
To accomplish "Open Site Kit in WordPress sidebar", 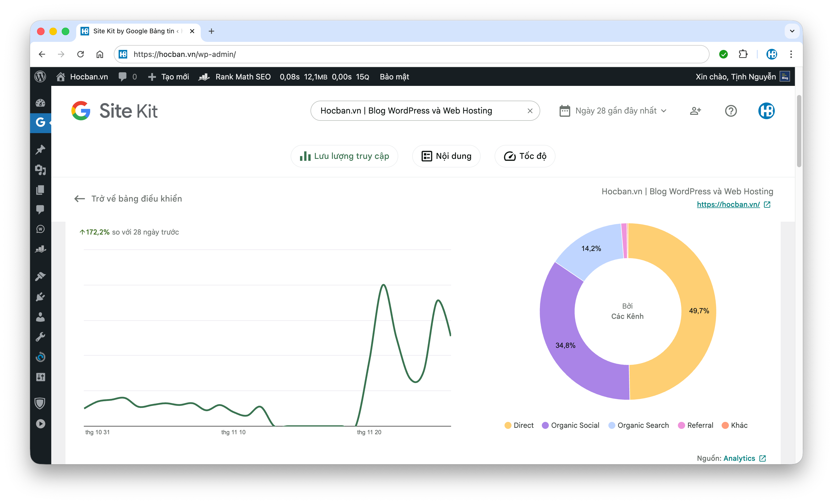I will (40, 122).
